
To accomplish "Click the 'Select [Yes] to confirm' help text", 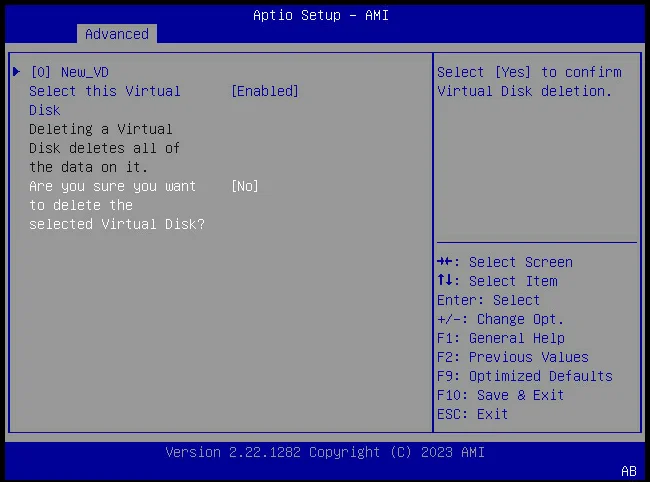I will (x=529, y=82).
